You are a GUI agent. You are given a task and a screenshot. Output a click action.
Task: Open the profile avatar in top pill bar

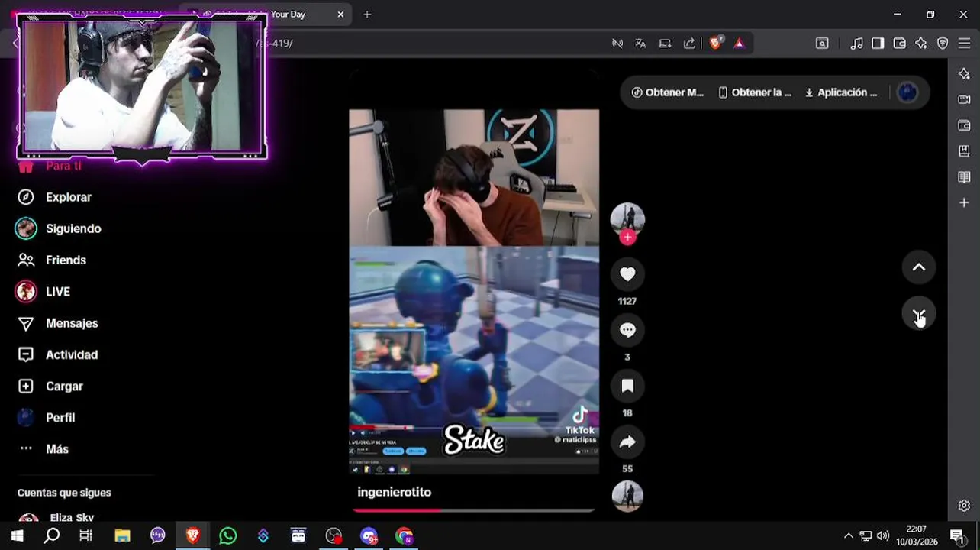[907, 92]
